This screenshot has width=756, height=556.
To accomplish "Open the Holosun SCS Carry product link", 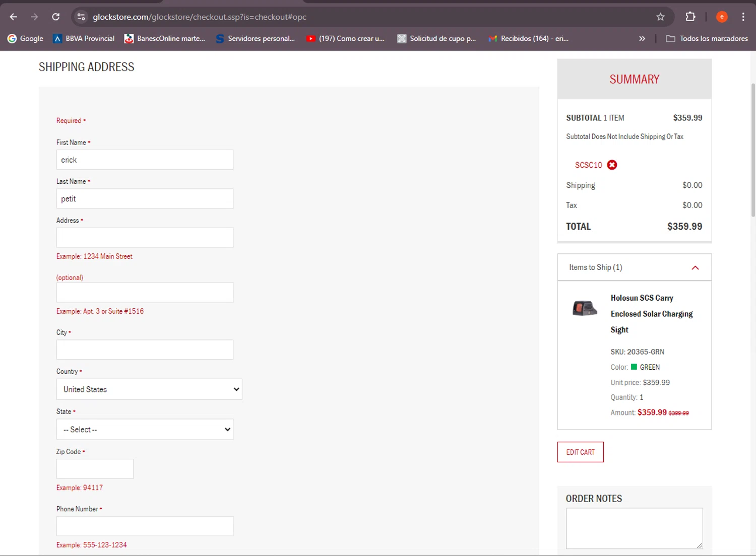I will 652,314.
